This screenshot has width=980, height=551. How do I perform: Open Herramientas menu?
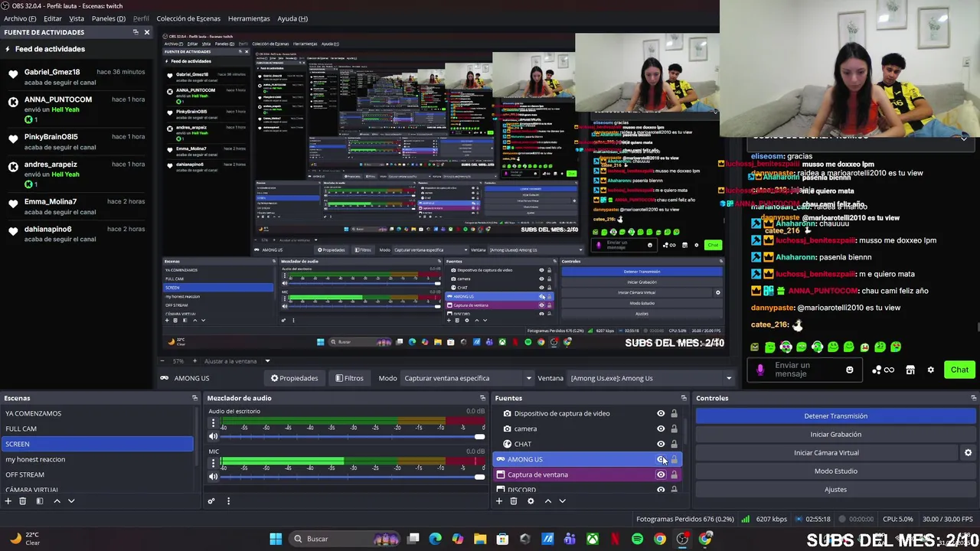coord(249,18)
